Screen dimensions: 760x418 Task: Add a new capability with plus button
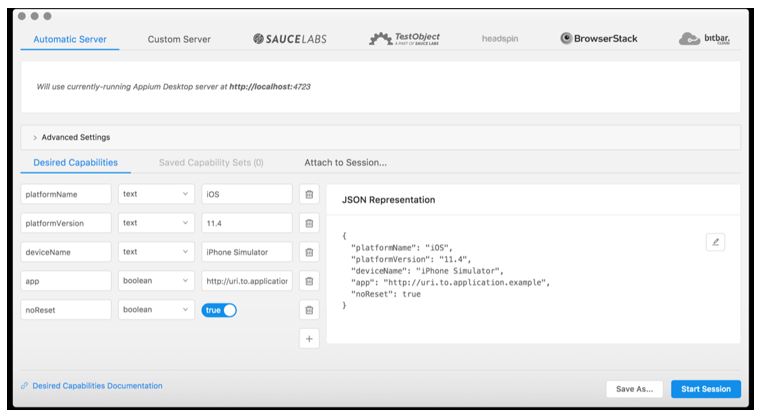click(309, 339)
